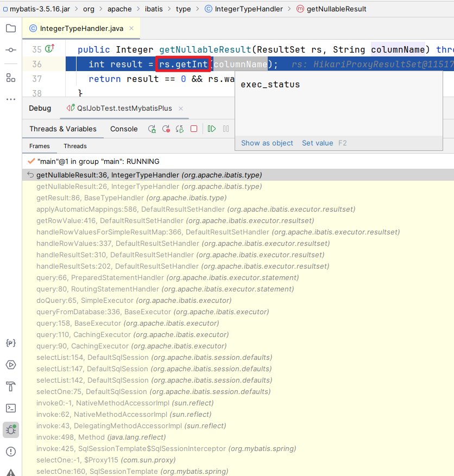Select frame selectOne:75, DefaultSqlSession
454x476 pixels.
[x=238, y=392]
